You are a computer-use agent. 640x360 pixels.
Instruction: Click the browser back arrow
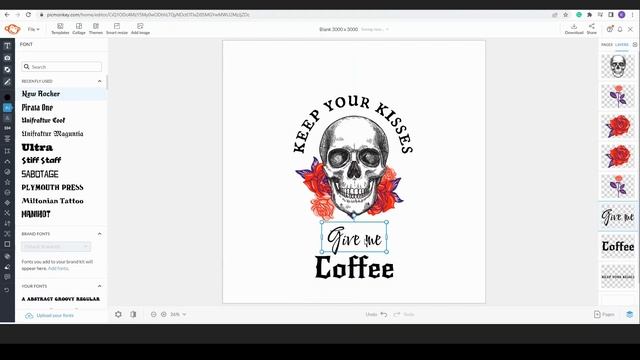(x=7, y=15)
